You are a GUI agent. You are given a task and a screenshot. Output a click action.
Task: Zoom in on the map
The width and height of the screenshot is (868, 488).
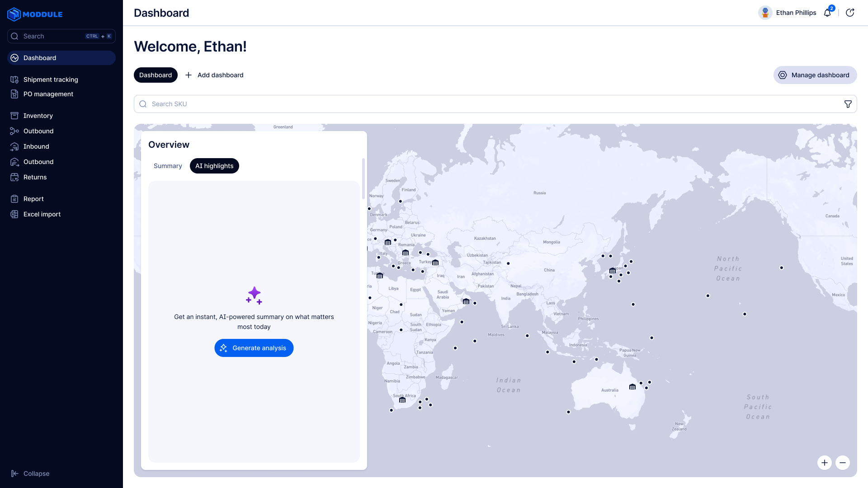pos(825,463)
